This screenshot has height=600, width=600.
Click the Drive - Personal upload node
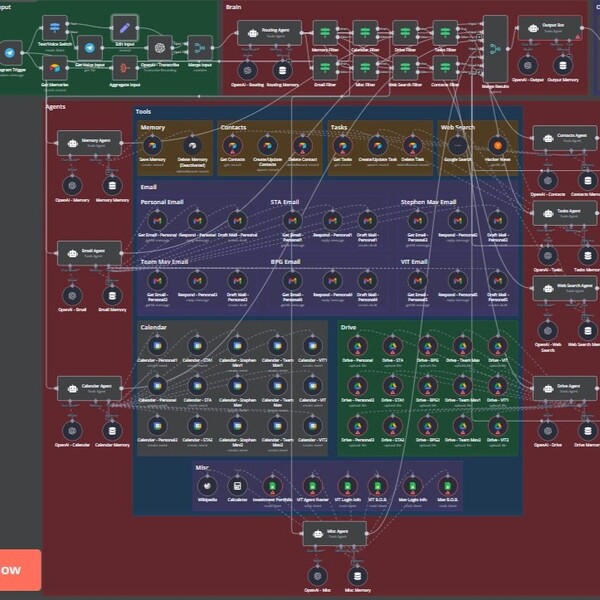pos(357,346)
